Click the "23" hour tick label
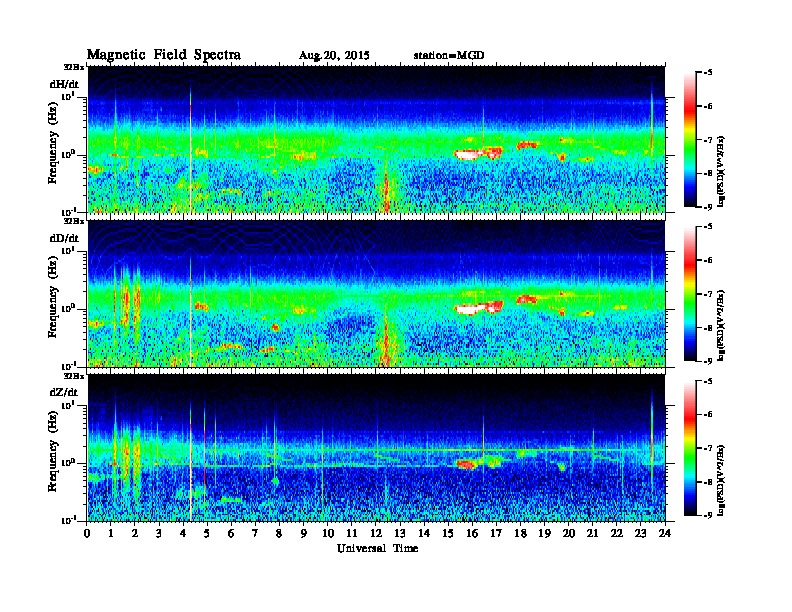Viewport: 792px width, 612px height. click(641, 534)
